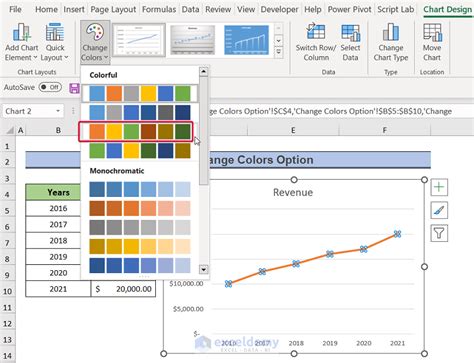The height and width of the screenshot is (363, 474).
Task: Open the Page Layout tab
Action: pos(113,9)
